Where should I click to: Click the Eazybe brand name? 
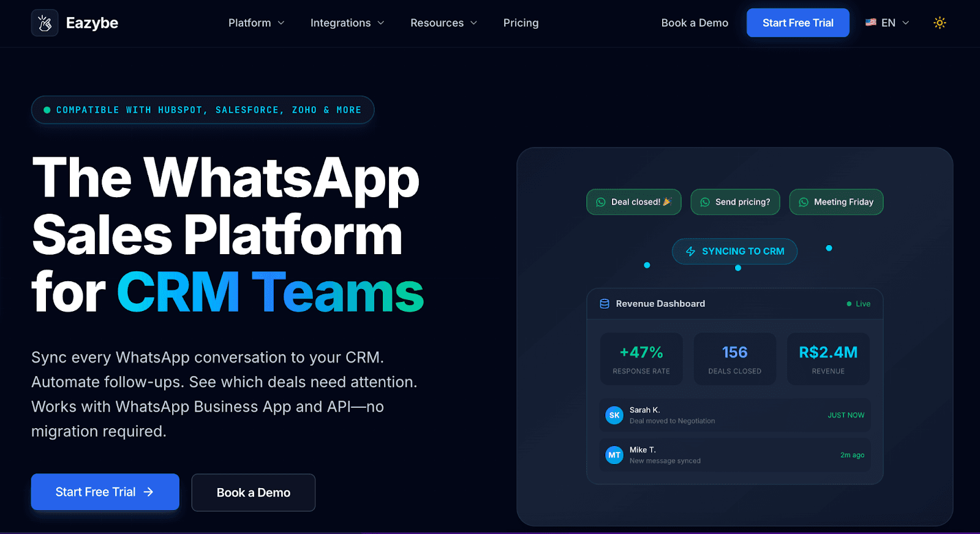(92, 23)
